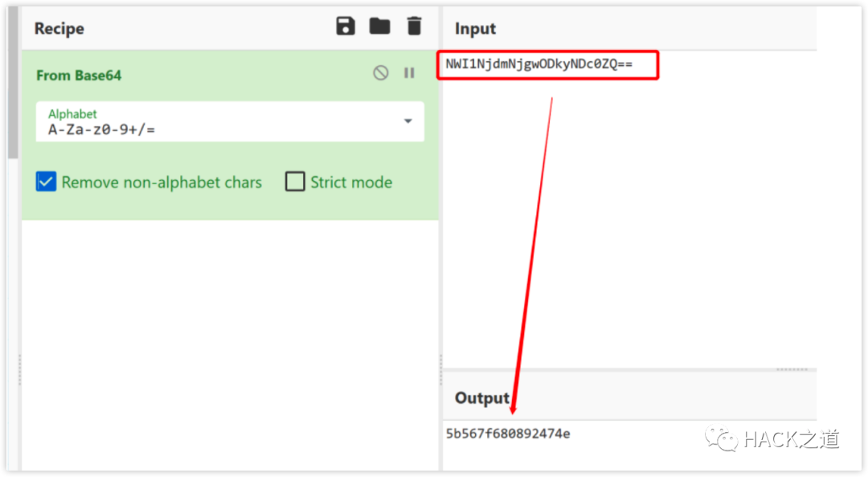Viewport: 868px width, 477px height.
Task: Click the Output panel heading
Action: coord(482,398)
